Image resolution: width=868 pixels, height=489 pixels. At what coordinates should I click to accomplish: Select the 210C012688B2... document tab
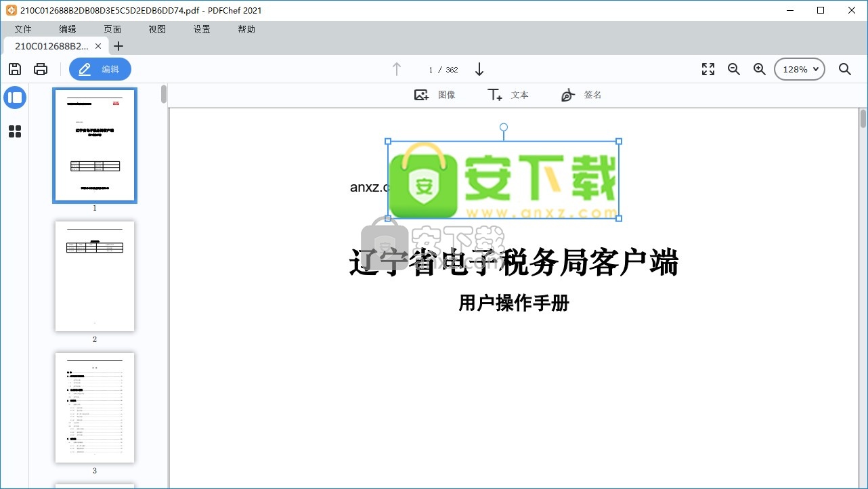click(51, 46)
